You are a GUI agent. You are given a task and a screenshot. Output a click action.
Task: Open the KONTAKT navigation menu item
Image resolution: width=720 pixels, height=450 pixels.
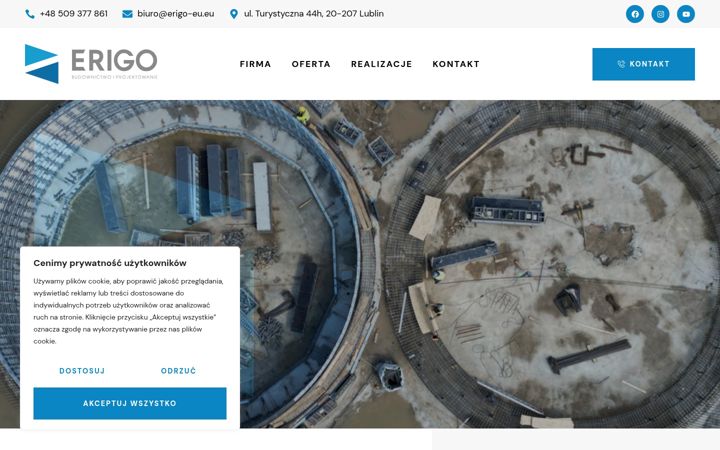(x=456, y=64)
